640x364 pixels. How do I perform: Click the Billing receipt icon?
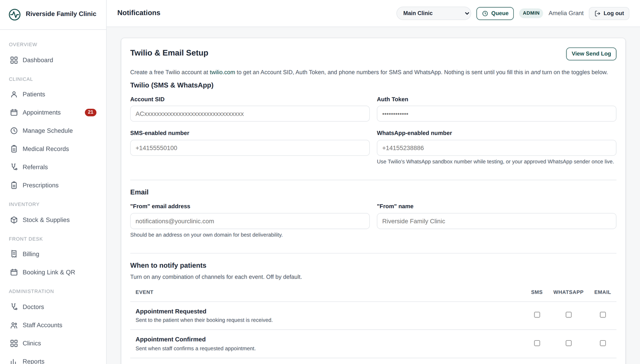pos(14,254)
